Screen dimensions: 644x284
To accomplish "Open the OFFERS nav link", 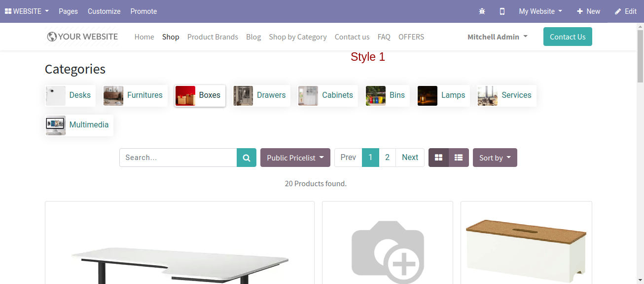I will [411, 37].
